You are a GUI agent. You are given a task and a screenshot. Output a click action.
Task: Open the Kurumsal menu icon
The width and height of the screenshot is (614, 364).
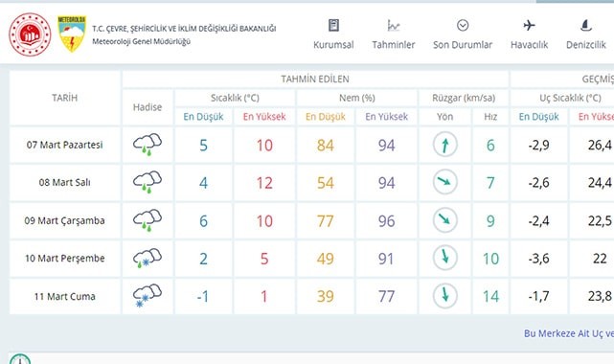pos(333,26)
